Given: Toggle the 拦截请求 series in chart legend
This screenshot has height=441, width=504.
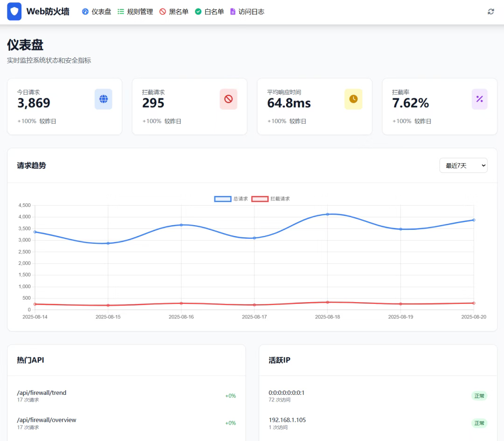Looking at the screenshot, I should coord(271,199).
